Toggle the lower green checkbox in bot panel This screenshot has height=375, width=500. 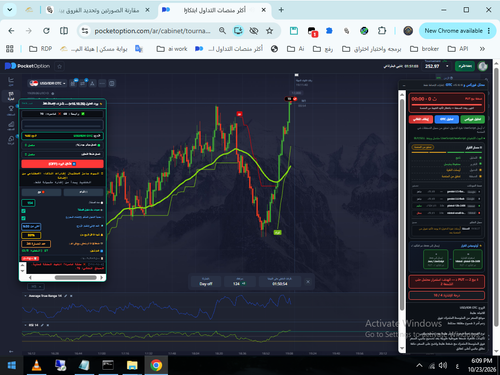coord(23,218)
